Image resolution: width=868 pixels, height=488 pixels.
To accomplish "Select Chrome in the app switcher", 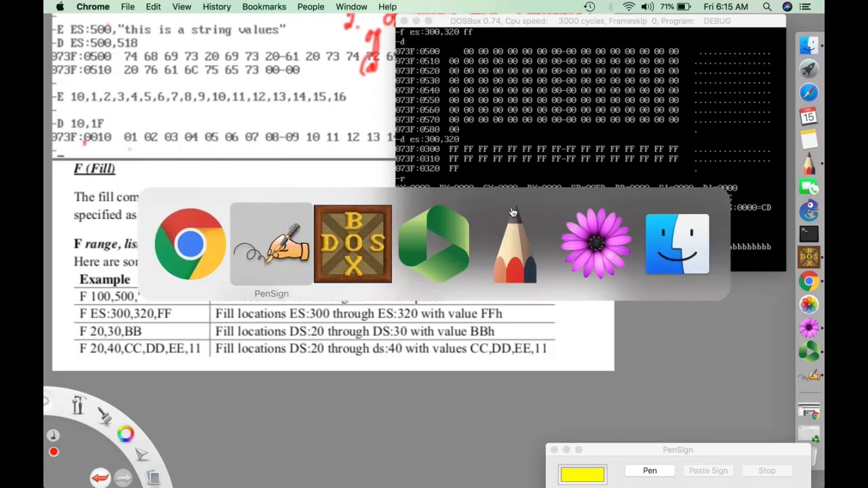I will 190,244.
